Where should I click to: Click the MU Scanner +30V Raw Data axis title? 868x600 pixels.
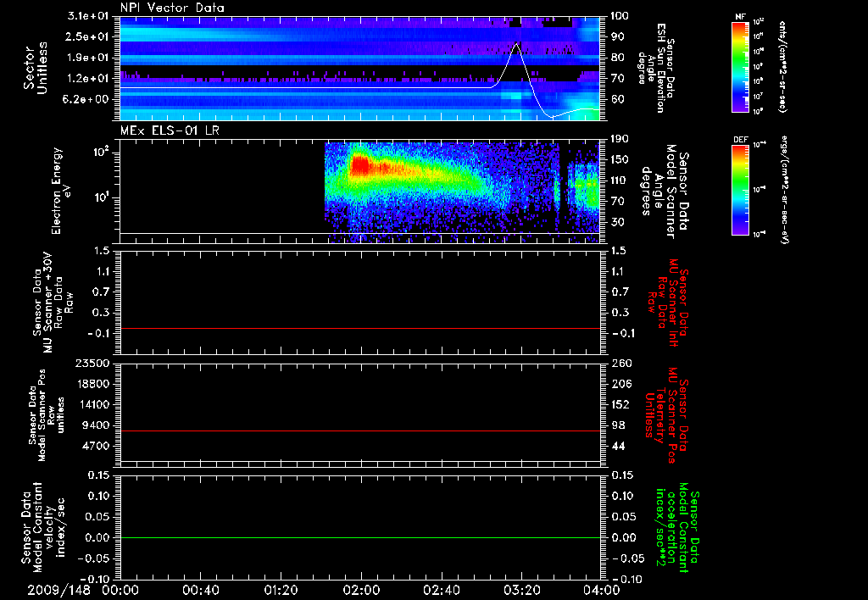point(52,303)
